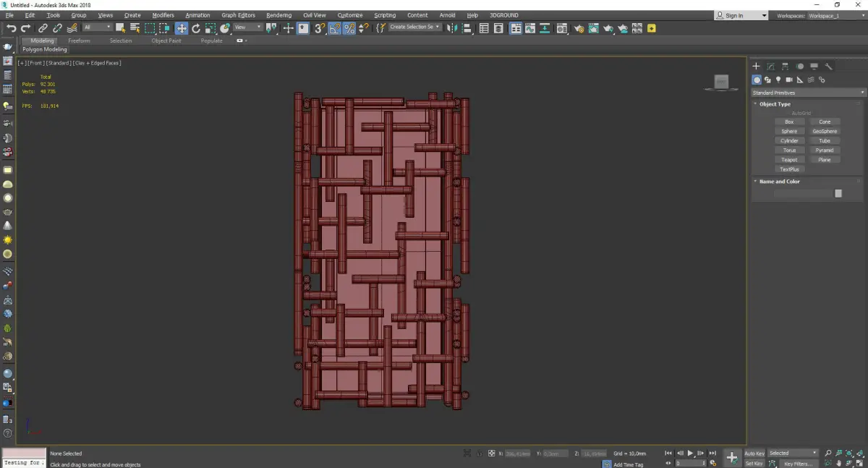Collapse the Name and Color rollout
Screen dimensions: 868x468
780,182
